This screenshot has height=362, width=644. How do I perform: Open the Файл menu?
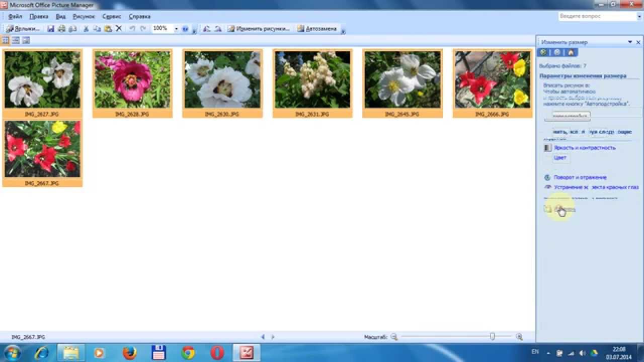[15, 17]
